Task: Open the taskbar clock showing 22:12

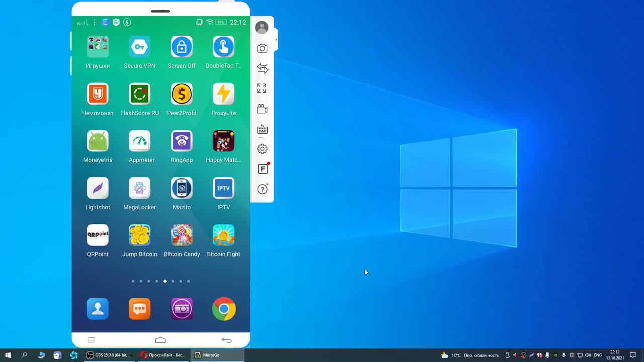Action: pos(614,355)
